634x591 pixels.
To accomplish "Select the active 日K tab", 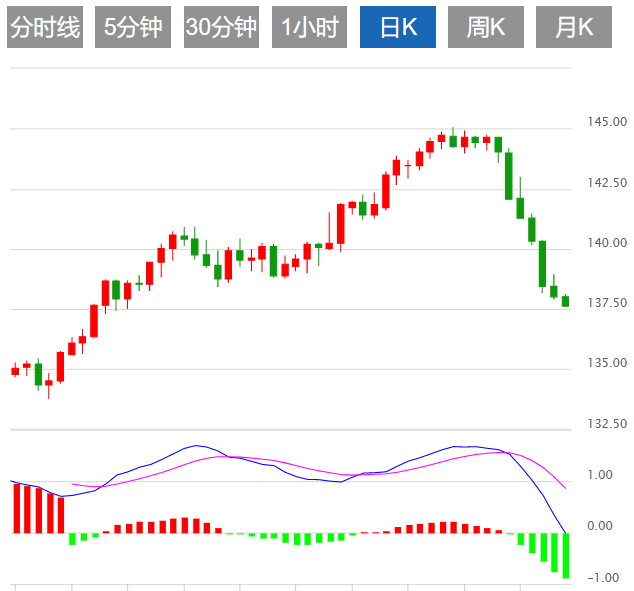I will [398, 28].
